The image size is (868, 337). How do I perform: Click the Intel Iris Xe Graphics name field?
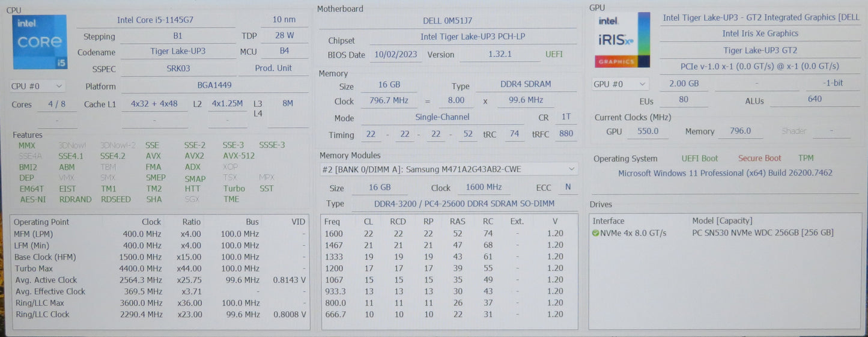coord(760,34)
